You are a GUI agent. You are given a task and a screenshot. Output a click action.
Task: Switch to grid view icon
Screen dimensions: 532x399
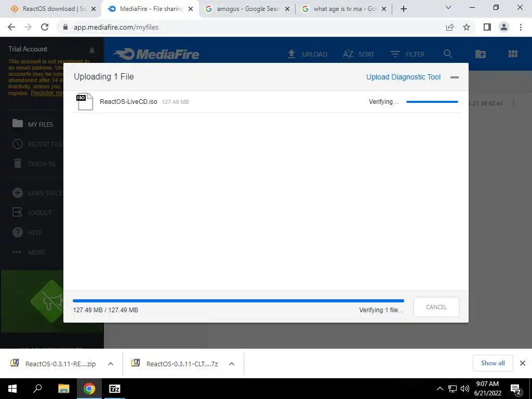pyautogui.click(x=513, y=54)
